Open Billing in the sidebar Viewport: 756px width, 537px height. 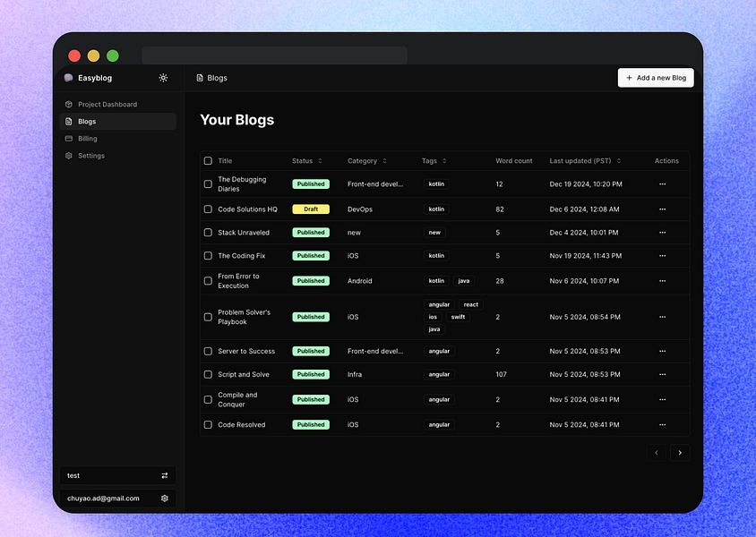117,138
